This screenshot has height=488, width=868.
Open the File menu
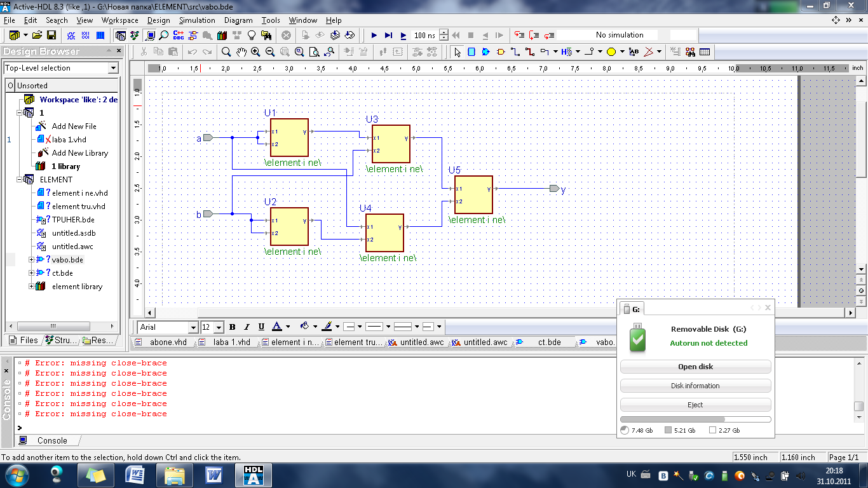[9, 20]
